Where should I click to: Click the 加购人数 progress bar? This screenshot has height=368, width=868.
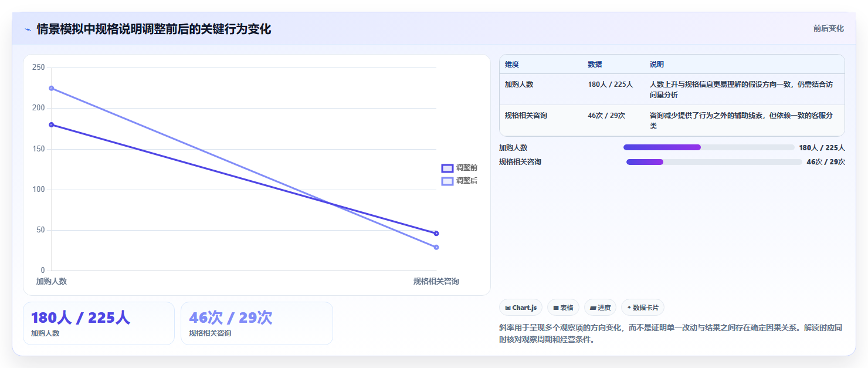pos(709,147)
